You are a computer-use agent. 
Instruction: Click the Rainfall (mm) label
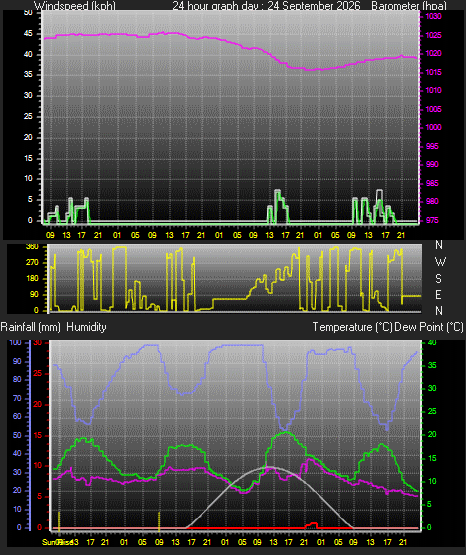tap(30, 327)
